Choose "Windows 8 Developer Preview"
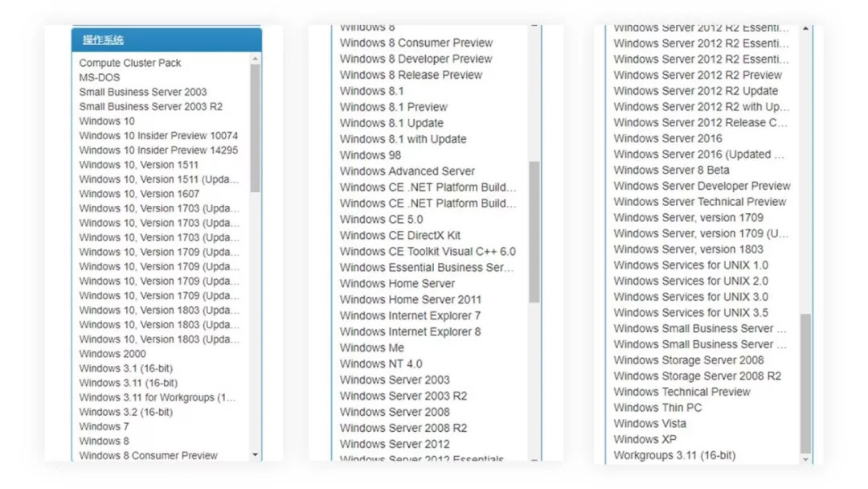868x489 pixels. (x=416, y=59)
